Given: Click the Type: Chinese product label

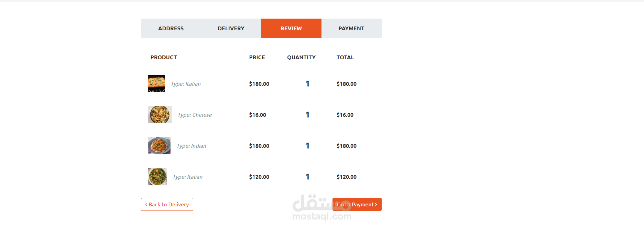Looking at the screenshot, I should point(195,115).
